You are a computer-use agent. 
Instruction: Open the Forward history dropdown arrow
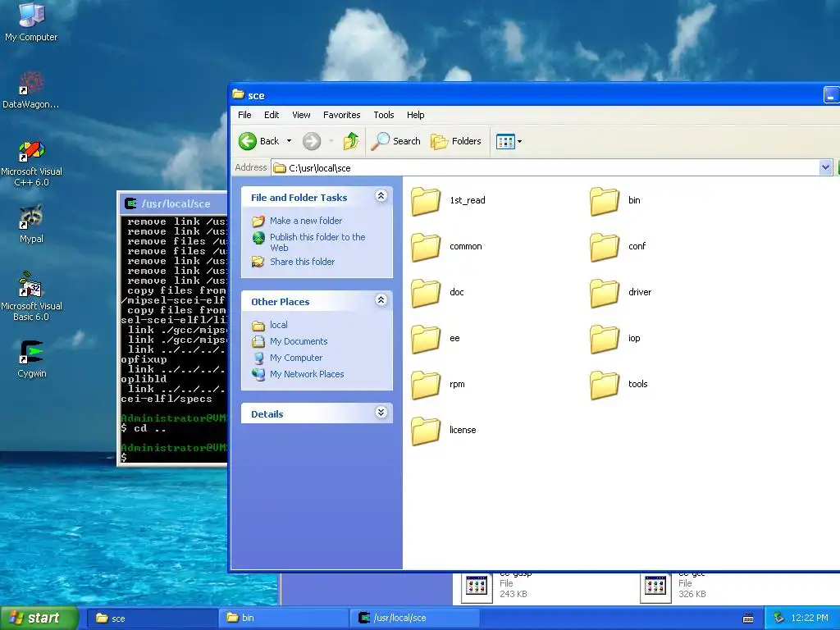pyautogui.click(x=331, y=141)
